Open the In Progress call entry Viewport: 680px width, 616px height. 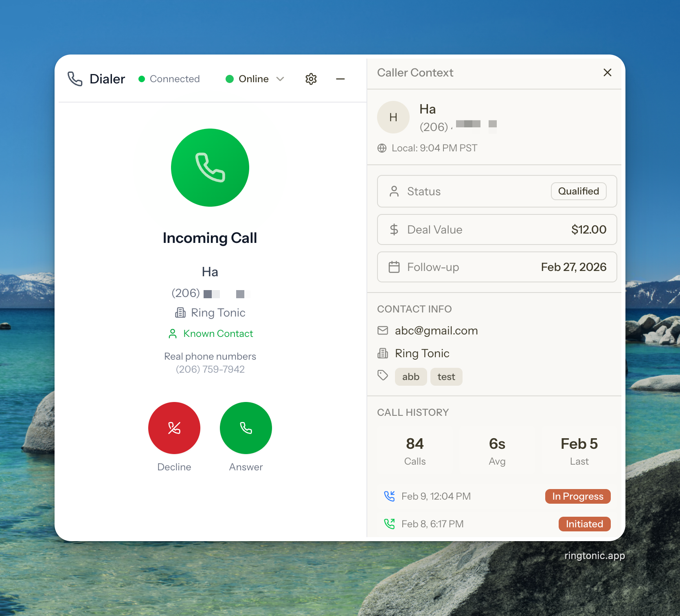coord(577,496)
